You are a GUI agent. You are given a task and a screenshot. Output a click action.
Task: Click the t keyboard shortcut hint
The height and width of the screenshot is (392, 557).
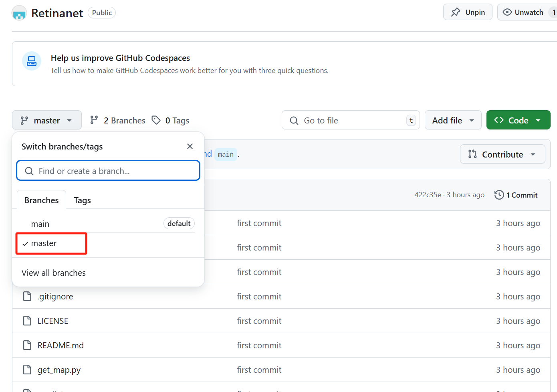(x=411, y=120)
